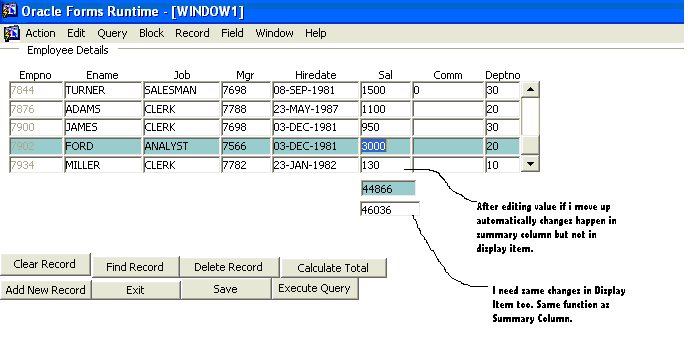Open the Edit menu
Image resolution: width=688 pixels, height=360 pixels.
76,33
